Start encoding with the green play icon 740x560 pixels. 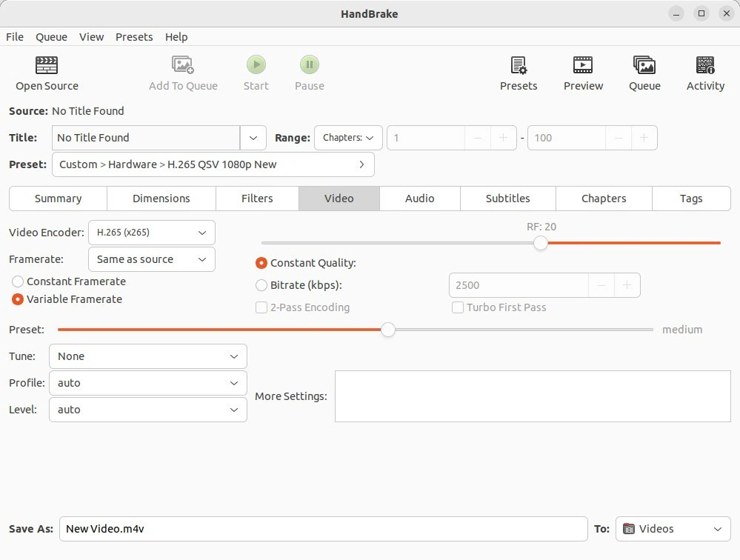256,64
